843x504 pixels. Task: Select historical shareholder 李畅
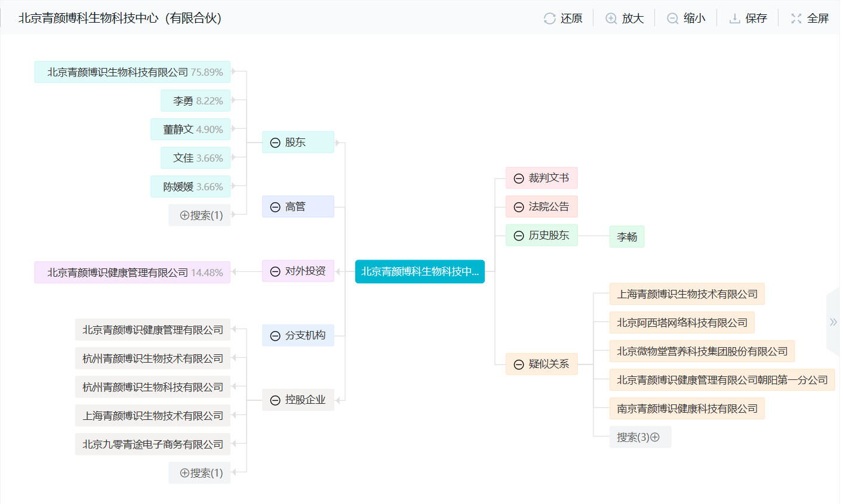click(x=626, y=237)
